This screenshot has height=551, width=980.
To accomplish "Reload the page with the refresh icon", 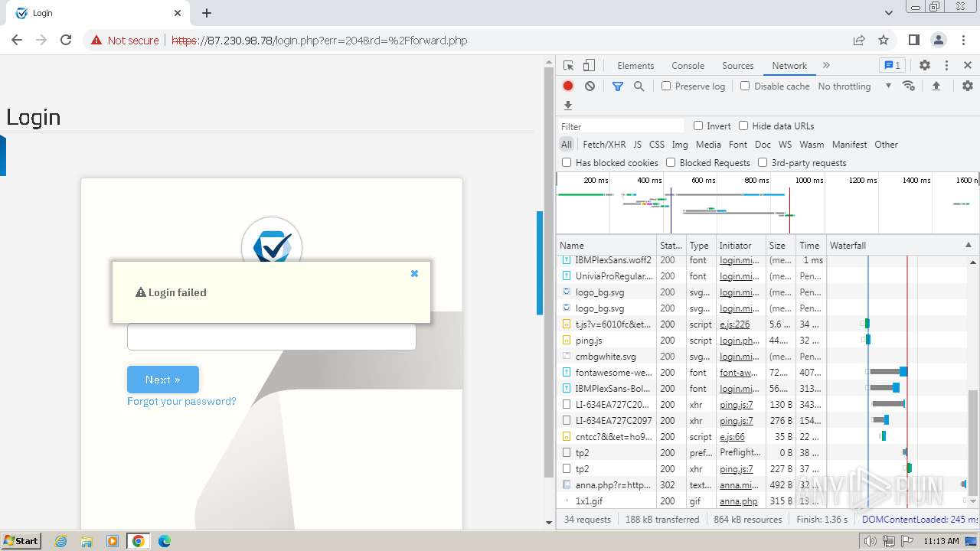I will (66, 40).
